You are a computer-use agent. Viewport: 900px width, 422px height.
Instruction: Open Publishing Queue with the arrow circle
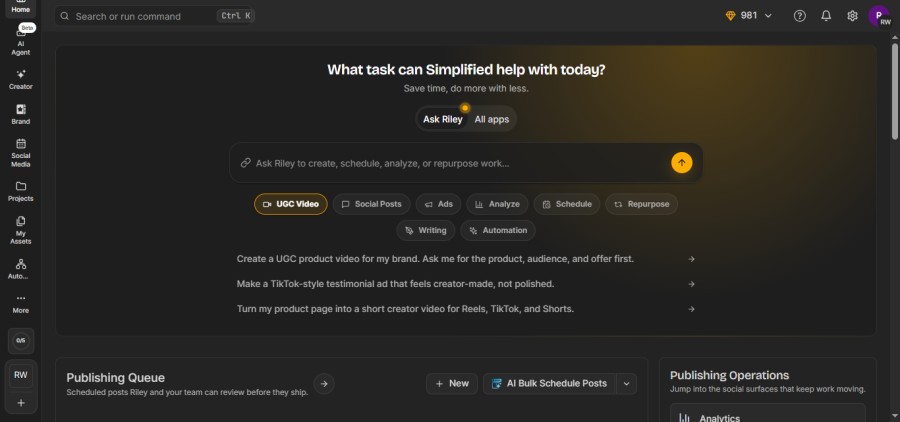pyautogui.click(x=324, y=384)
